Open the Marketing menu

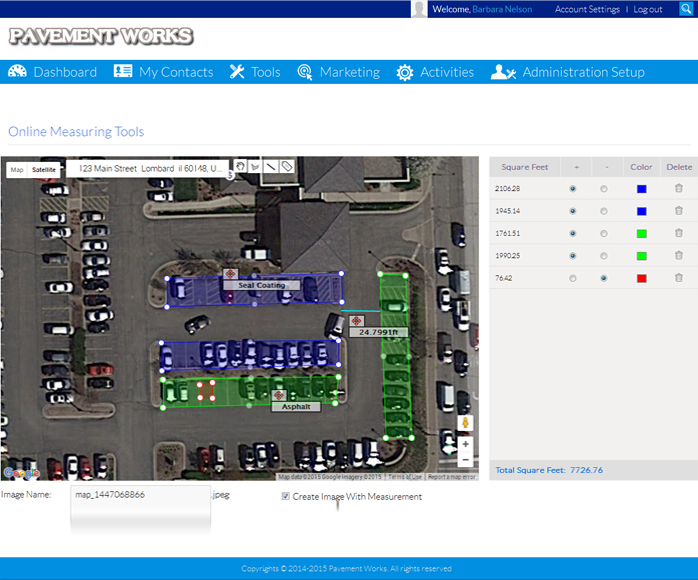(339, 72)
